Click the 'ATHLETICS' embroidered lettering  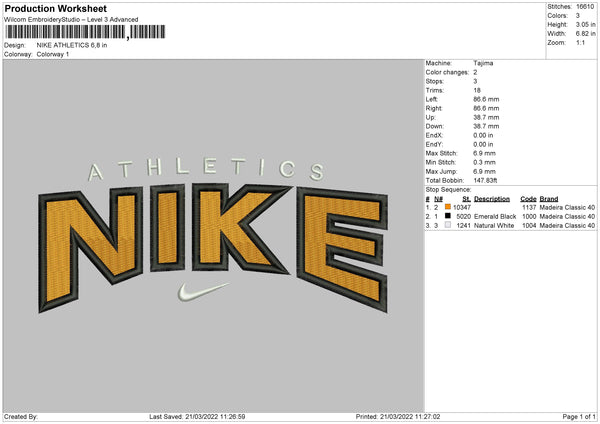click(x=207, y=169)
